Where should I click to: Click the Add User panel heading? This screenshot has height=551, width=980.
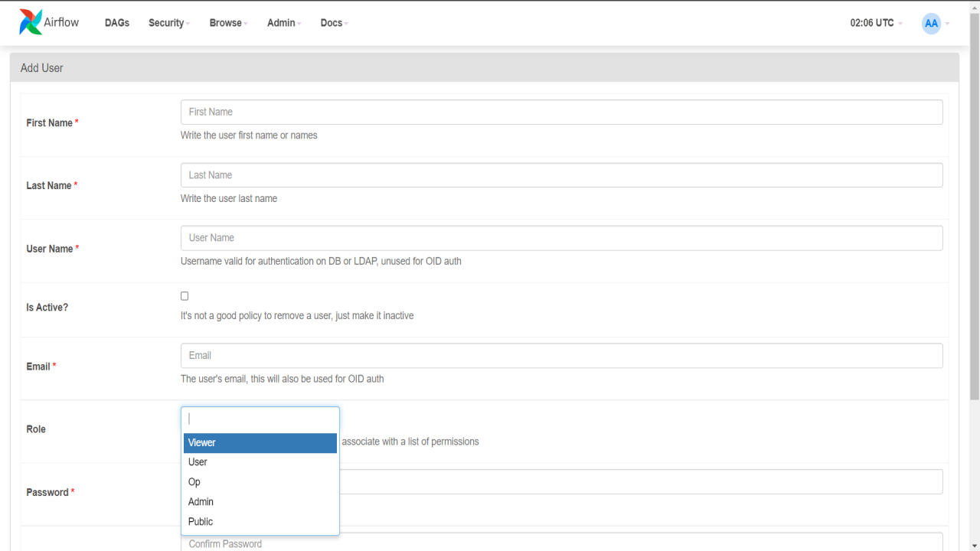click(484, 68)
